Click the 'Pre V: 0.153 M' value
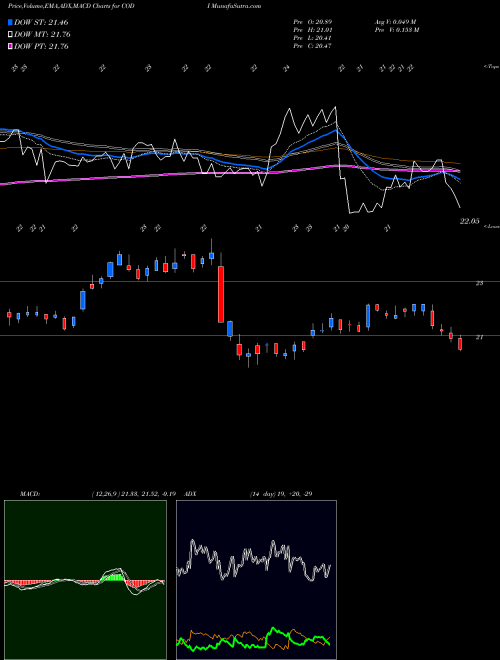Viewport: 500px width, 660px height. point(396,30)
